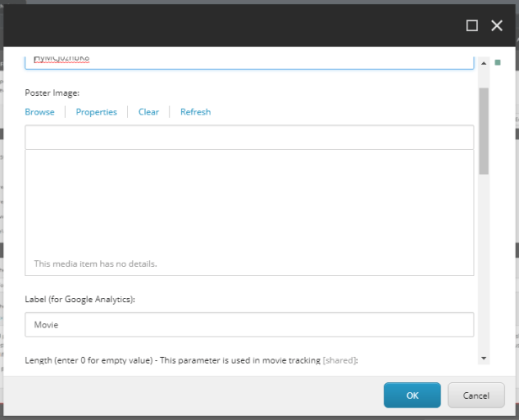Open Properties of the poster image

tap(96, 112)
